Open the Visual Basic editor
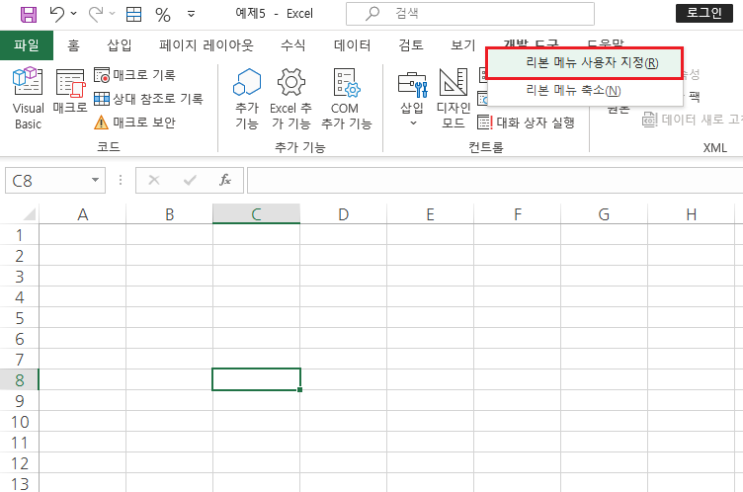The height and width of the screenshot is (492, 743). coord(28,98)
